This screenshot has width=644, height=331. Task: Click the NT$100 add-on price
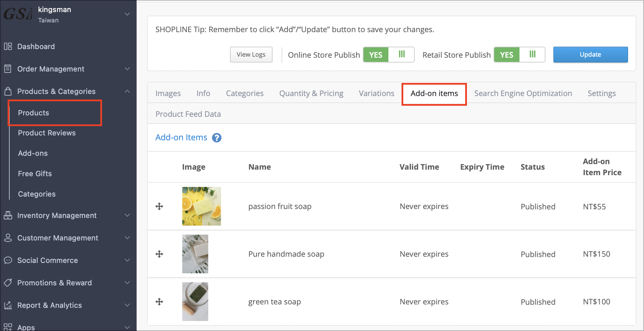(x=597, y=302)
